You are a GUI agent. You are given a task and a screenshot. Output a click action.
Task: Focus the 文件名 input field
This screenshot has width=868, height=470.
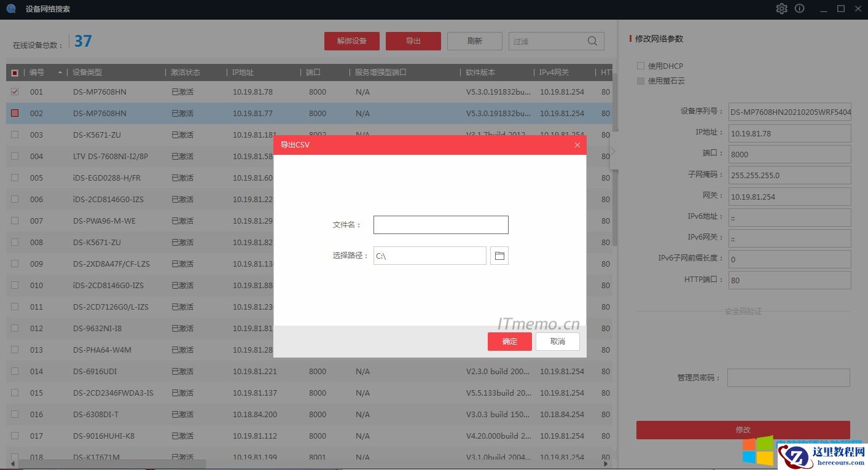[x=441, y=225]
